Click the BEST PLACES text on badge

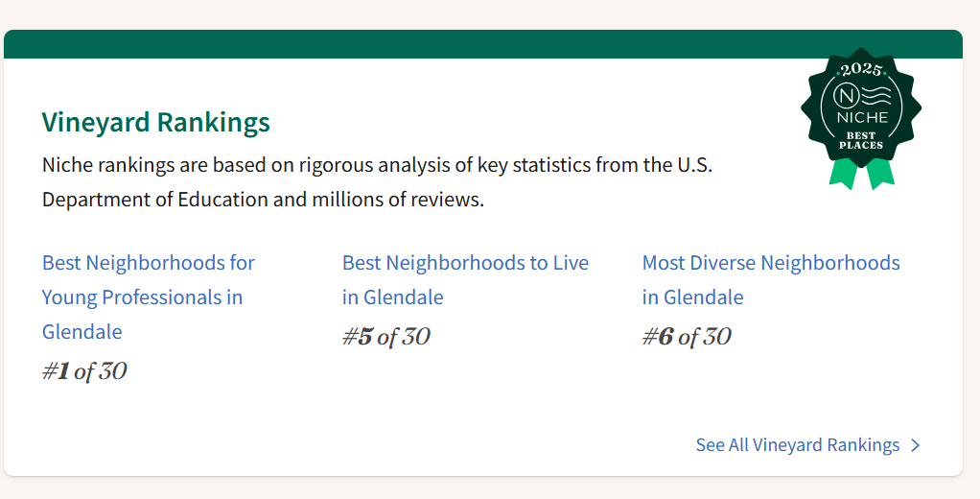[861, 140]
